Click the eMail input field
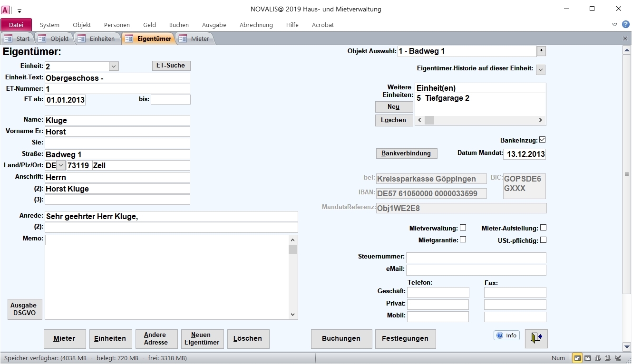632x364 pixels. coord(476,270)
